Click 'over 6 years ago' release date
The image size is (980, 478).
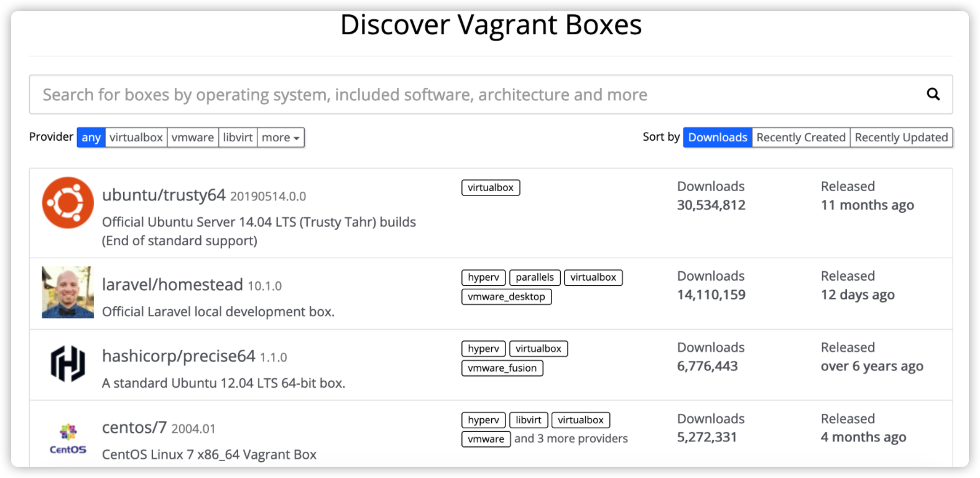[872, 367]
